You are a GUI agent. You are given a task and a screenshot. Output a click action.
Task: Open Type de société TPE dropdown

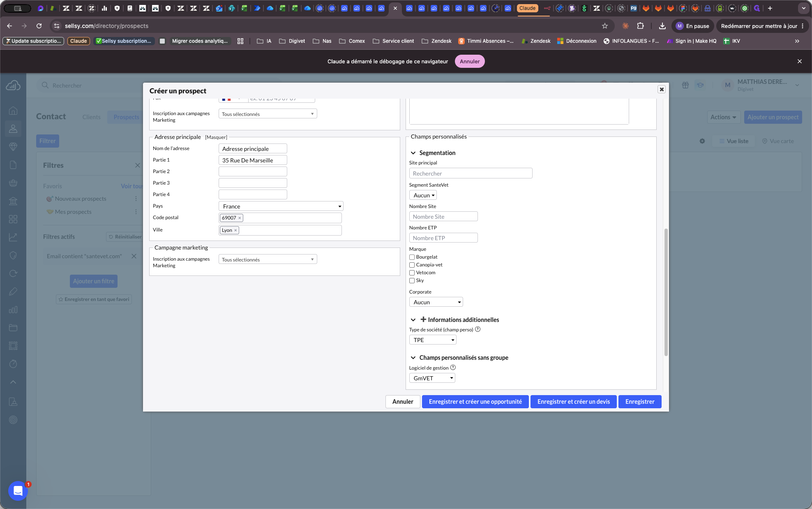[433, 340]
